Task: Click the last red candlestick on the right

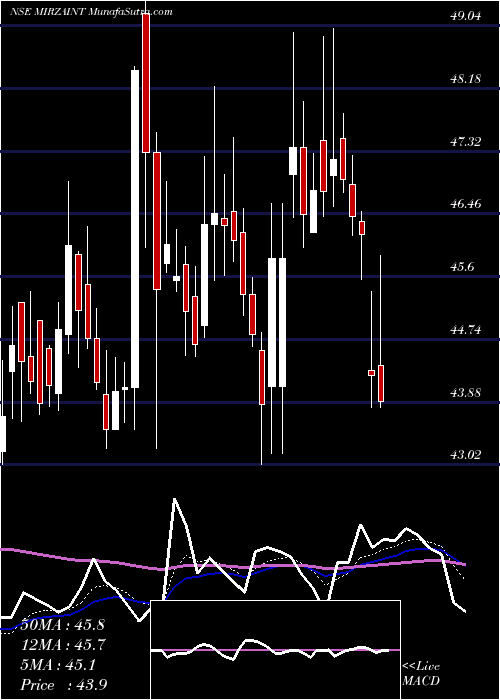Action: (381, 383)
